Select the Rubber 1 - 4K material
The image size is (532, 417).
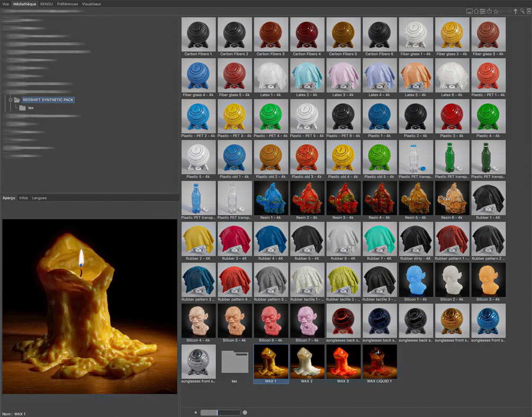pos(488,201)
